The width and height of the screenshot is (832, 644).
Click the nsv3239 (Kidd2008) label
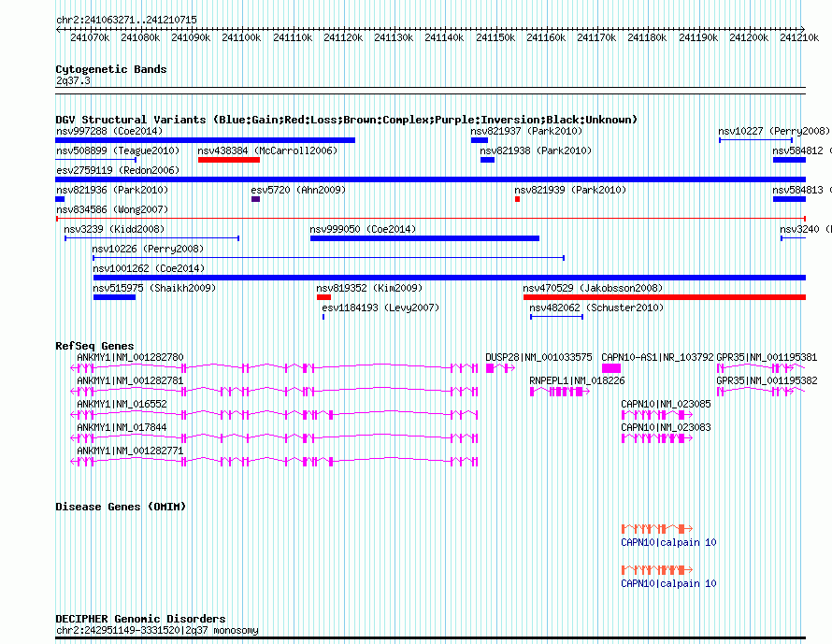pos(114,229)
